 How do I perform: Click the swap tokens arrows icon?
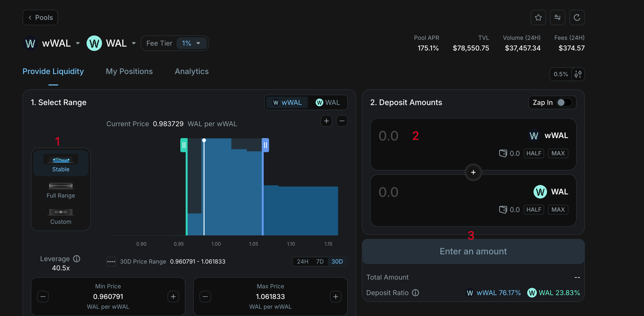(x=557, y=17)
